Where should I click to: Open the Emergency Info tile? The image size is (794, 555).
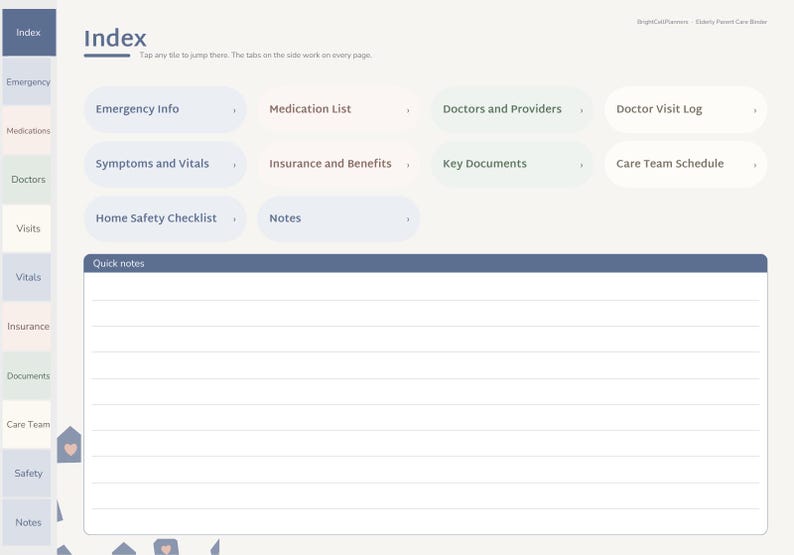coord(165,109)
